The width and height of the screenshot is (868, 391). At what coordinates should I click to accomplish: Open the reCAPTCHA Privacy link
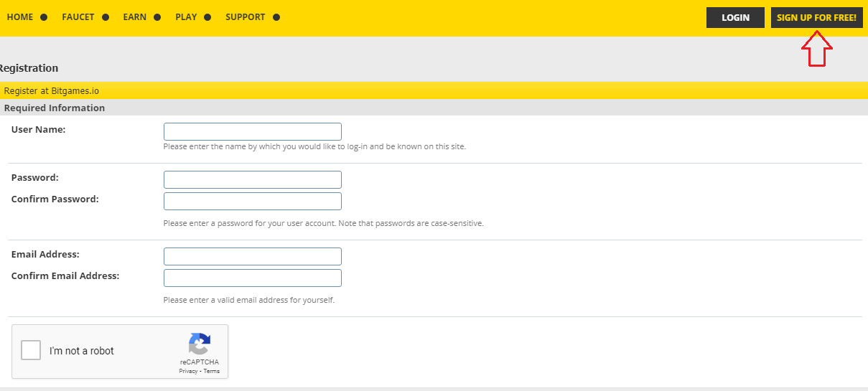pyautogui.click(x=188, y=371)
